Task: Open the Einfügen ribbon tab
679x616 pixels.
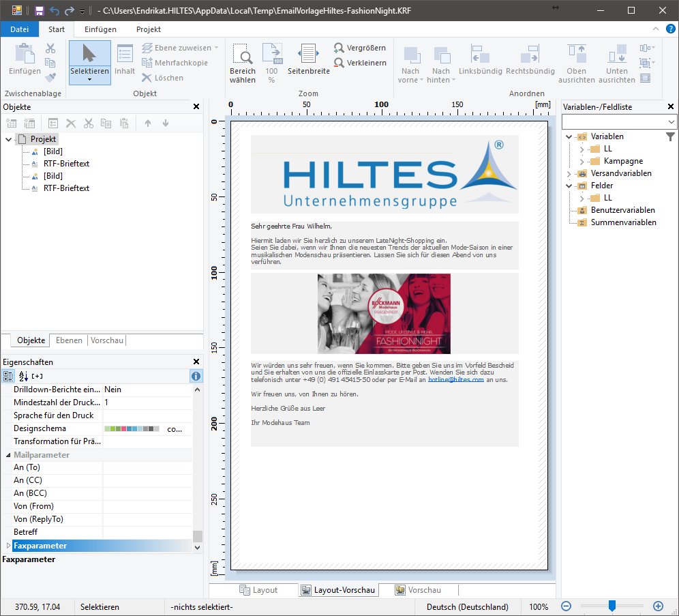Action: (100, 29)
